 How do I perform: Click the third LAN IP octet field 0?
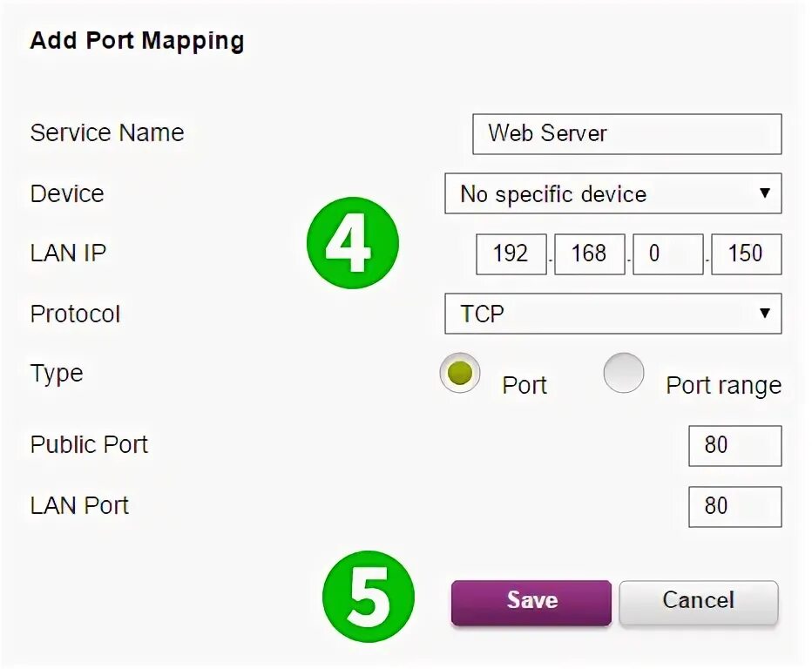668,254
